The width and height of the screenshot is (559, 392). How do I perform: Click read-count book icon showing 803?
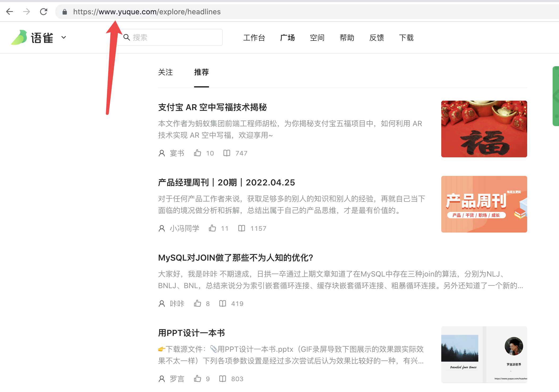pyautogui.click(x=222, y=379)
